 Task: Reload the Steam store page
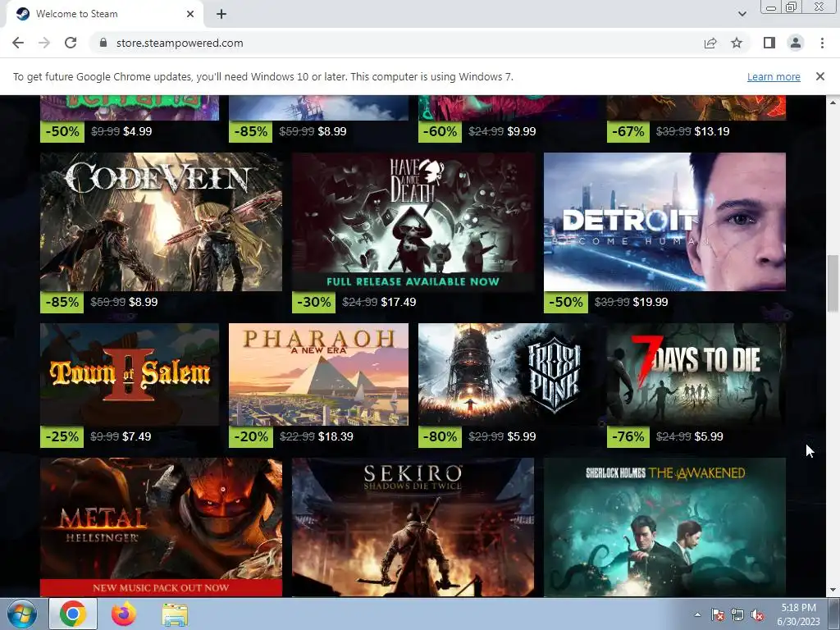point(71,43)
